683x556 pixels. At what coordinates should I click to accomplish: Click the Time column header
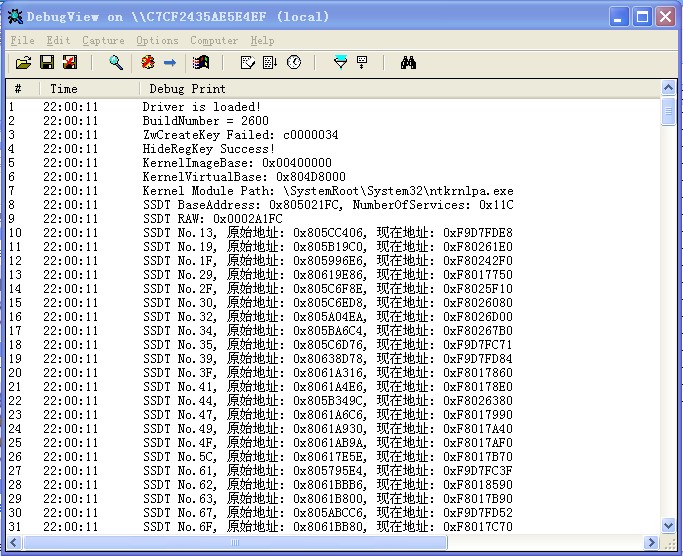pos(89,89)
